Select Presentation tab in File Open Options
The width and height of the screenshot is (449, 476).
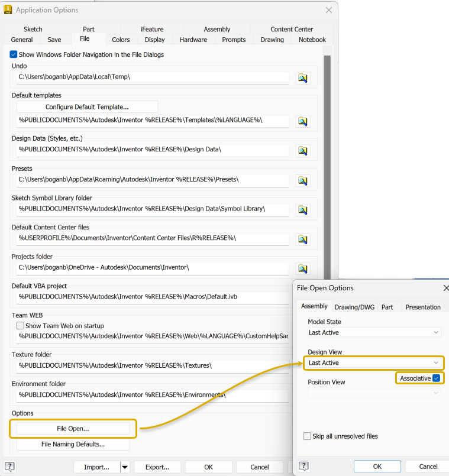click(423, 307)
